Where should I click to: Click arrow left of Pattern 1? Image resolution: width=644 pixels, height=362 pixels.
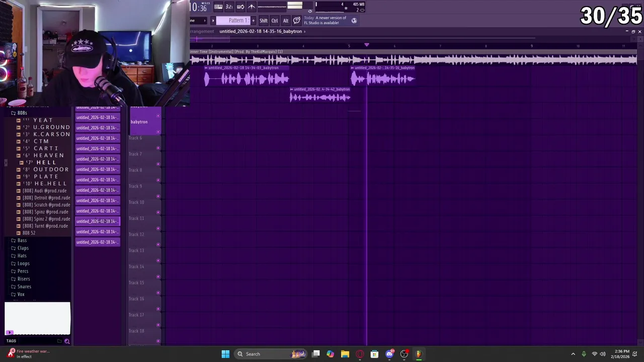click(x=213, y=21)
